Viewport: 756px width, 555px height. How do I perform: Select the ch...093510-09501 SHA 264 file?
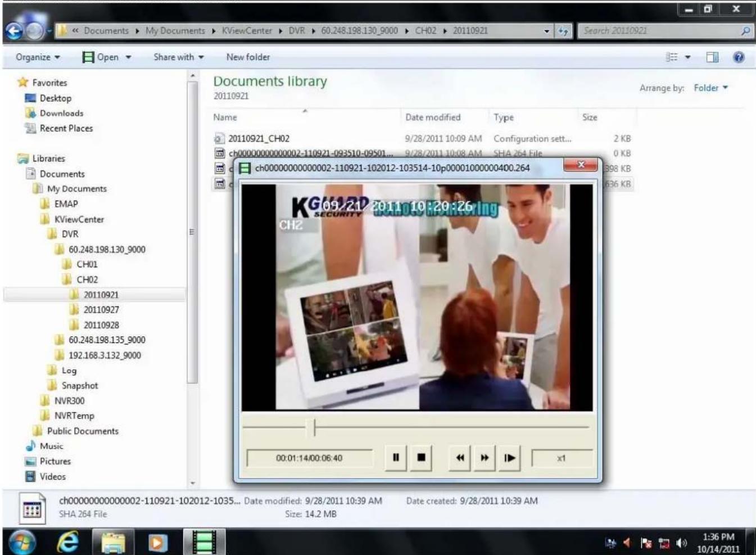click(x=311, y=153)
